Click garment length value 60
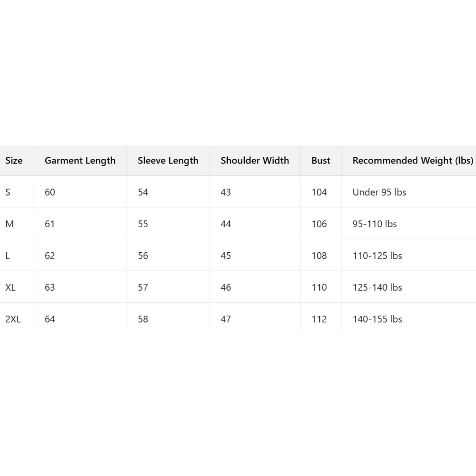The width and height of the screenshot is (476, 476). coord(50,192)
